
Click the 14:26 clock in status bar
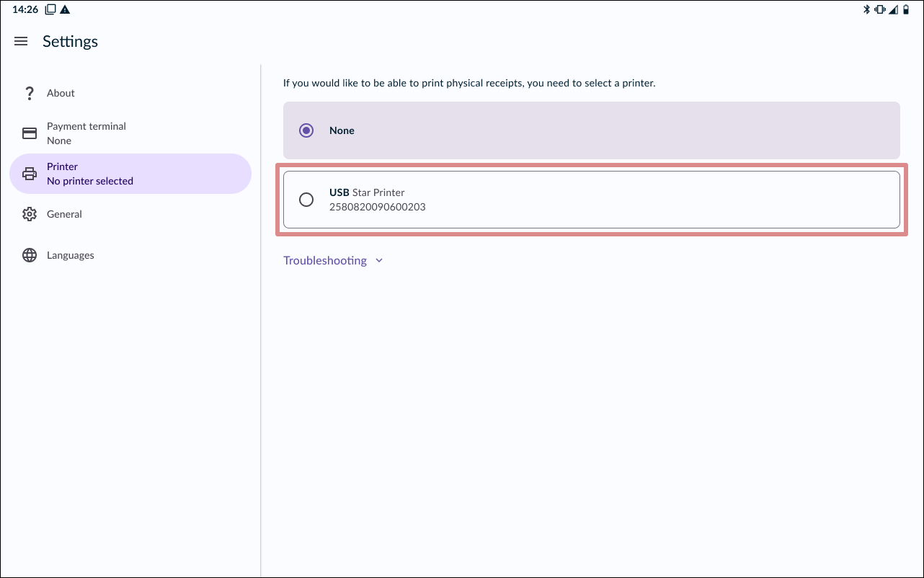(25, 9)
